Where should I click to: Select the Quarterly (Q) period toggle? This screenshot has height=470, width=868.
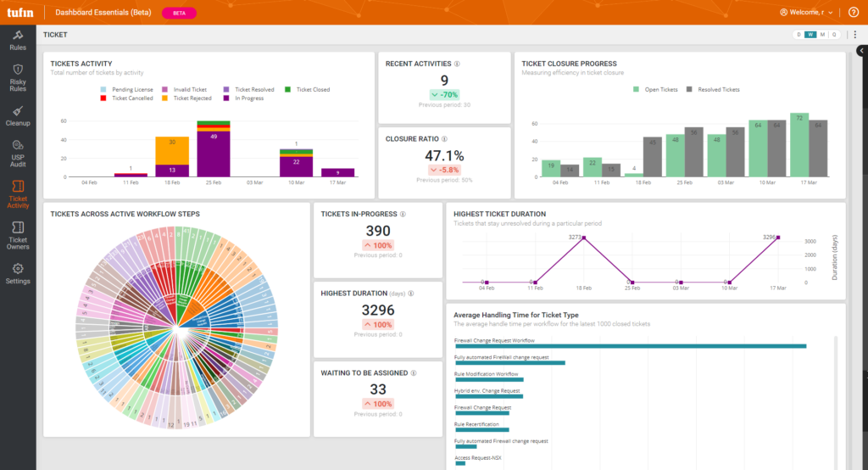(834, 35)
